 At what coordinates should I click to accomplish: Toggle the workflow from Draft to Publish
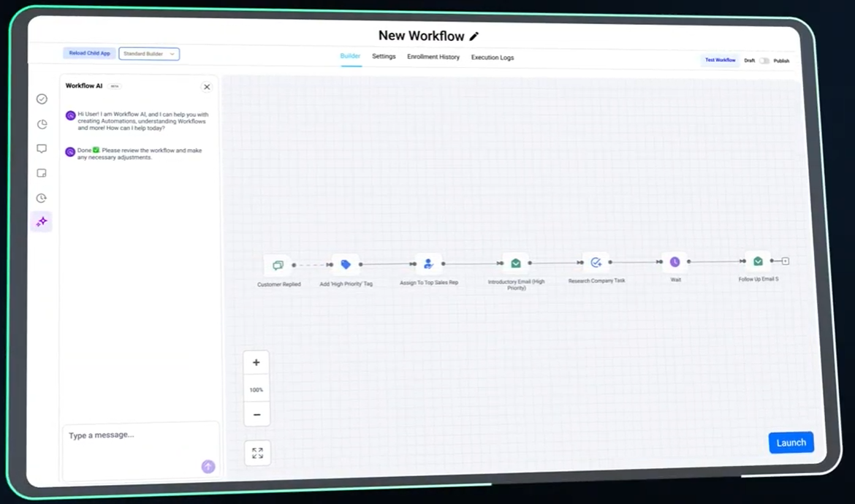point(763,61)
